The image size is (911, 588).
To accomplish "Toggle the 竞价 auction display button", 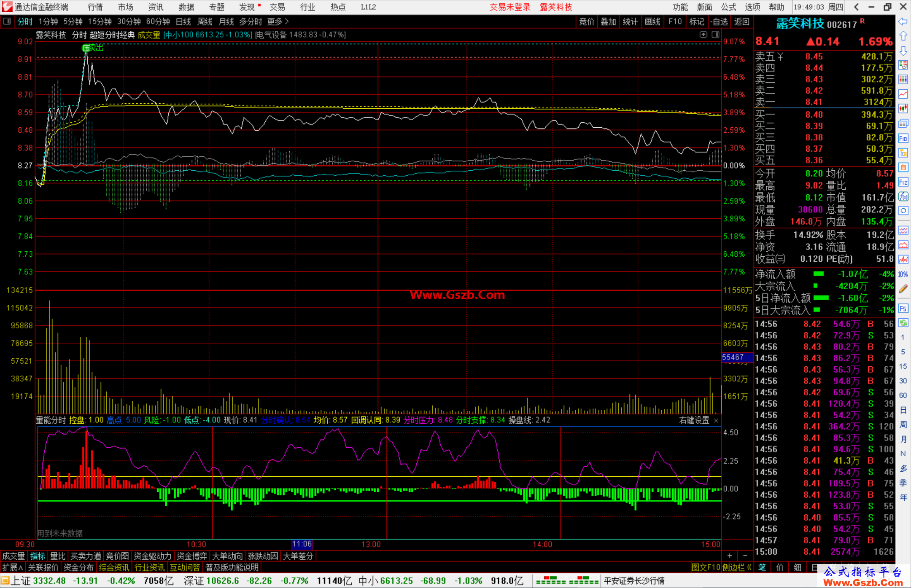I will [x=587, y=21].
